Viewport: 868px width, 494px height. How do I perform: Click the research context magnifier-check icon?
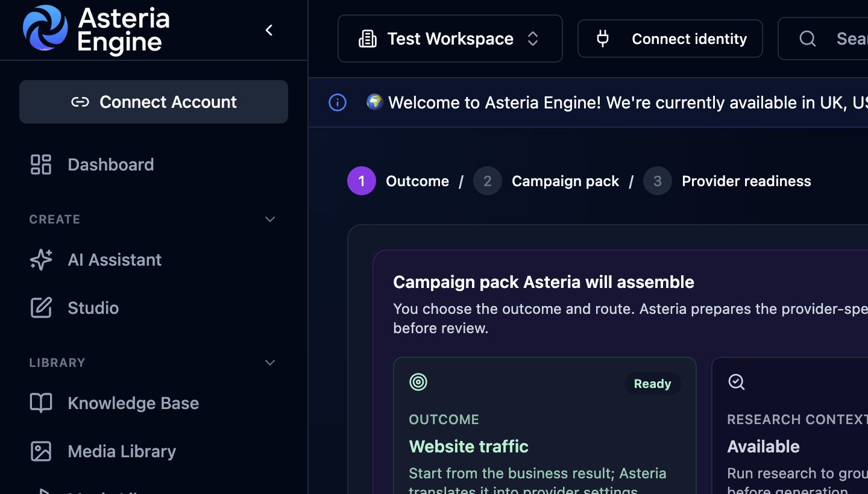coord(737,382)
